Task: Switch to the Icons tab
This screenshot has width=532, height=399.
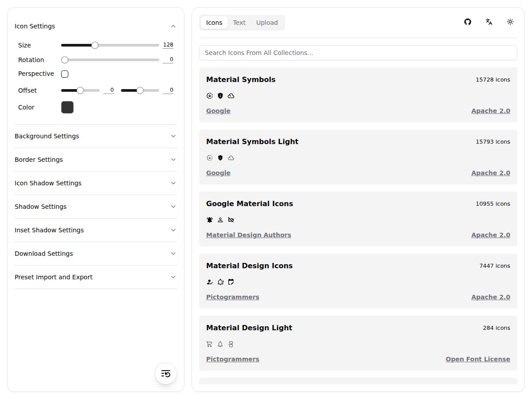Action: [x=214, y=23]
